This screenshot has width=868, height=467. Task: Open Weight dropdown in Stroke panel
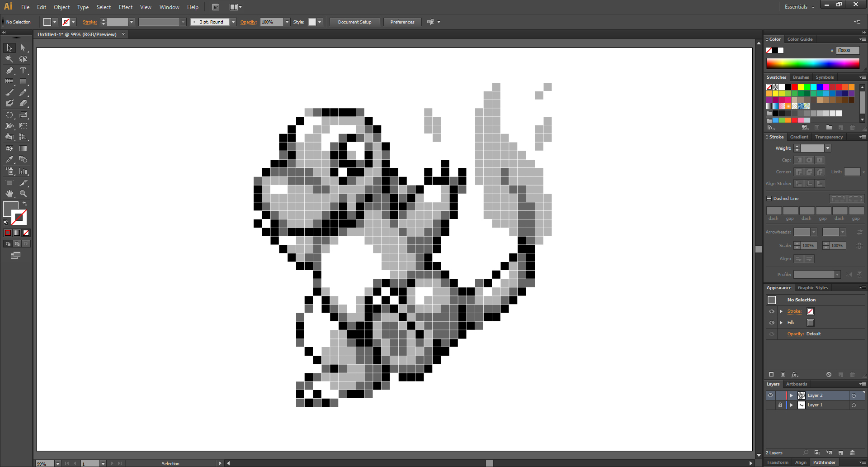click(828, 148)
